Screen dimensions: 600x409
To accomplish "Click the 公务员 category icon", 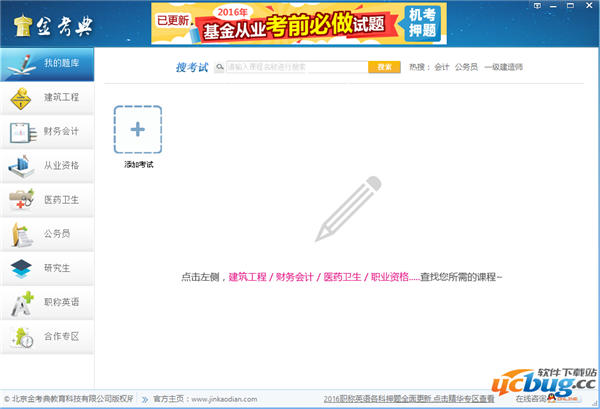I will point(21,234).
